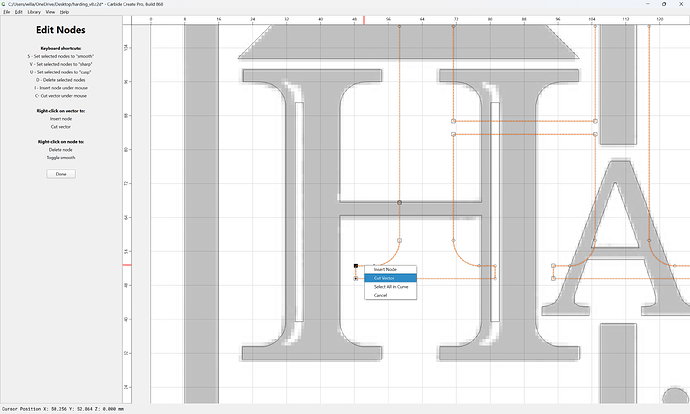Image resolution: width=690 pixels, height=414 pixels.
Task: Minimize the Carbide Create window
Action: click(647, 4)
